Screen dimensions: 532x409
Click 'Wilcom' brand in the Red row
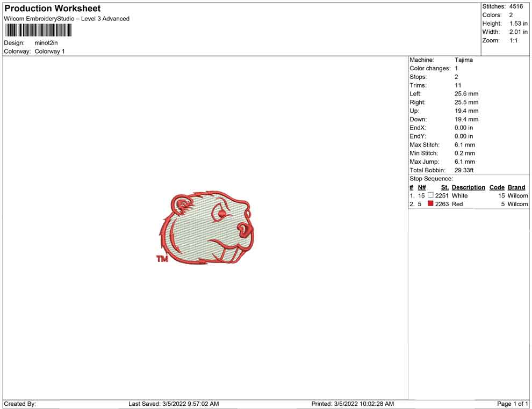click(x=517, y=204)
